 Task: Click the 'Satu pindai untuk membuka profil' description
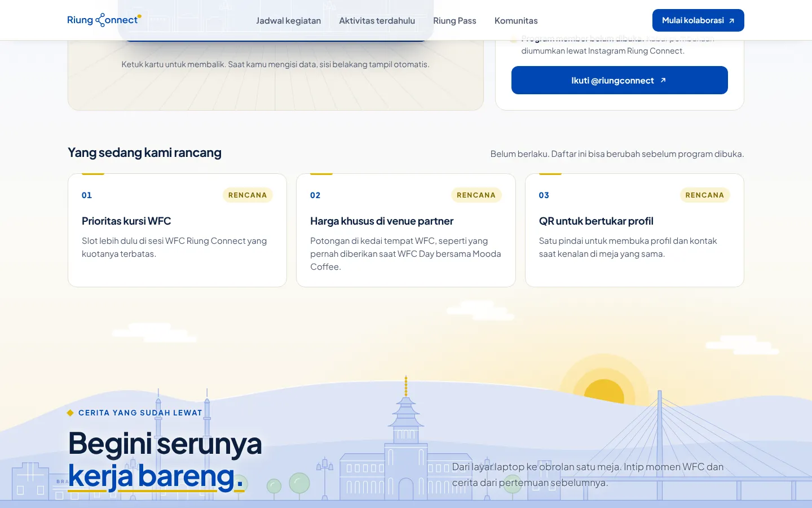(628, 247)
